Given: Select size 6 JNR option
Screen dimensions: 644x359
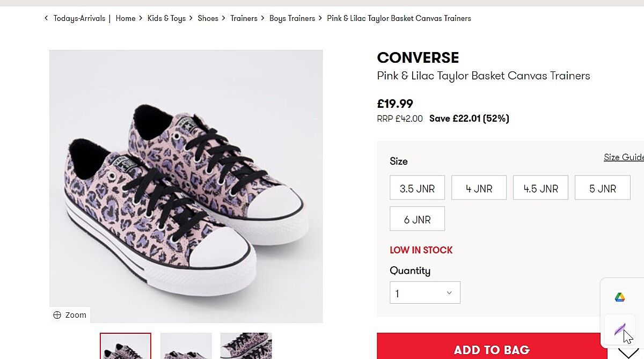Looking at the screenshot, I should tap(417, 219).
